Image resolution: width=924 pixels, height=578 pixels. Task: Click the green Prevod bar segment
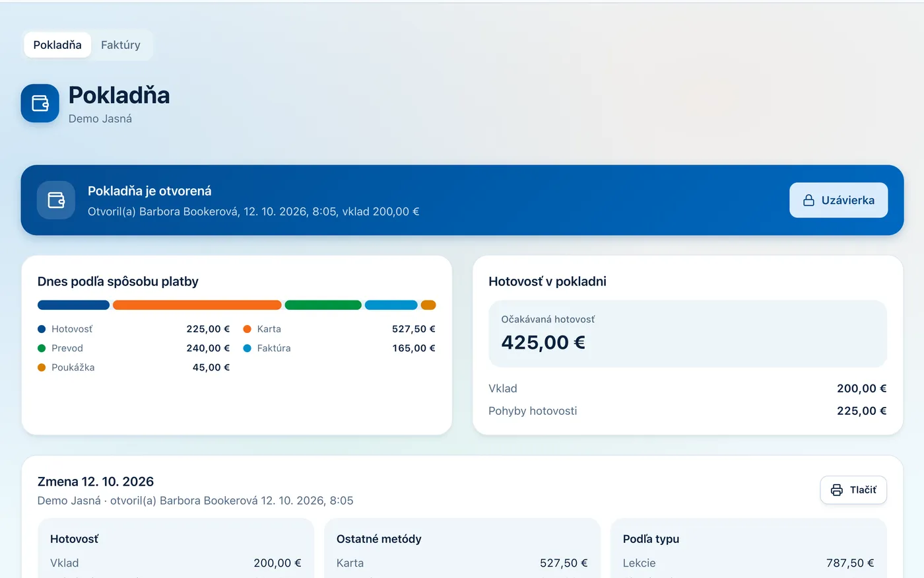coord(323,305)
